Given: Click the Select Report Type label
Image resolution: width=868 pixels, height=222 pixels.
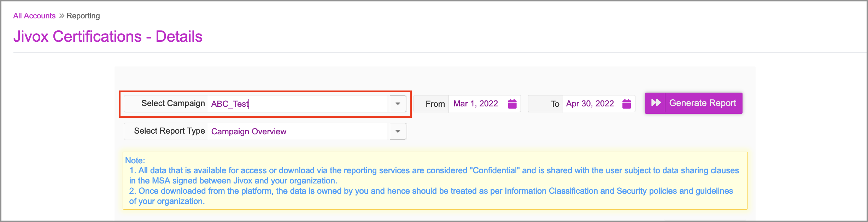Looking at the screenshot, I should 169,131.
